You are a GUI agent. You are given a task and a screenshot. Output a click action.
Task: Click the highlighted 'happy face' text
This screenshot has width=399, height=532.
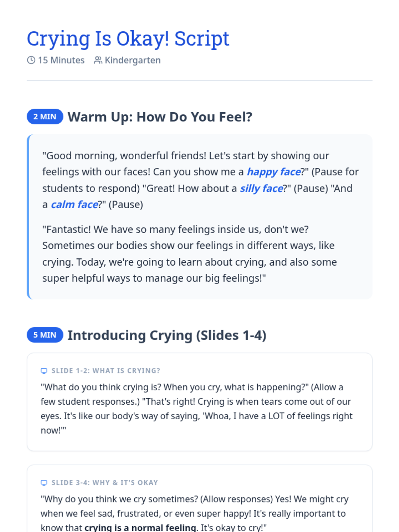(x=274, y=172)
